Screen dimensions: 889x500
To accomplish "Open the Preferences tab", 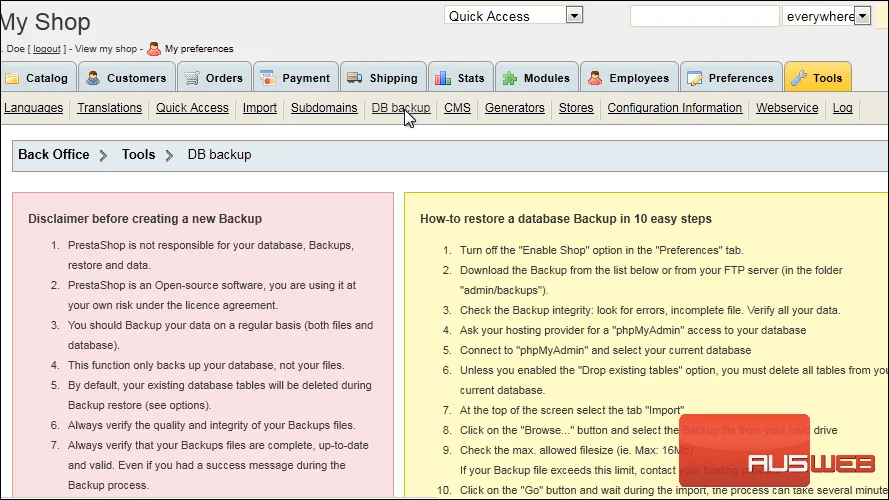I will (731, 77).
